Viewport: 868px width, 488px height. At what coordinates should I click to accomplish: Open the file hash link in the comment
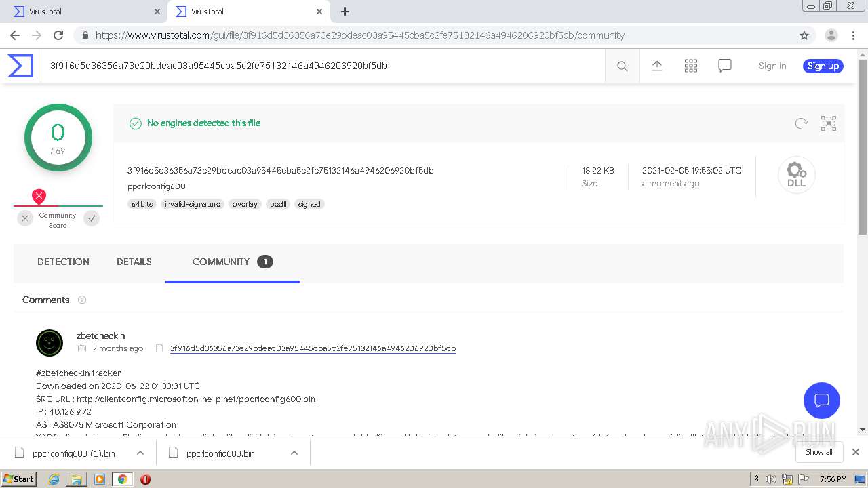coord(313,348)
